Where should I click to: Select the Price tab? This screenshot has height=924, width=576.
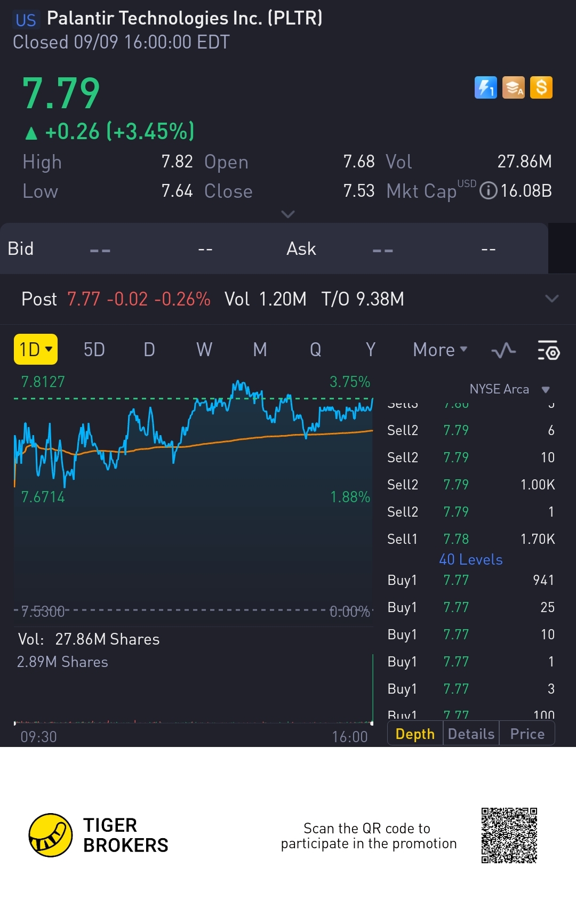[x=527, y=734]
